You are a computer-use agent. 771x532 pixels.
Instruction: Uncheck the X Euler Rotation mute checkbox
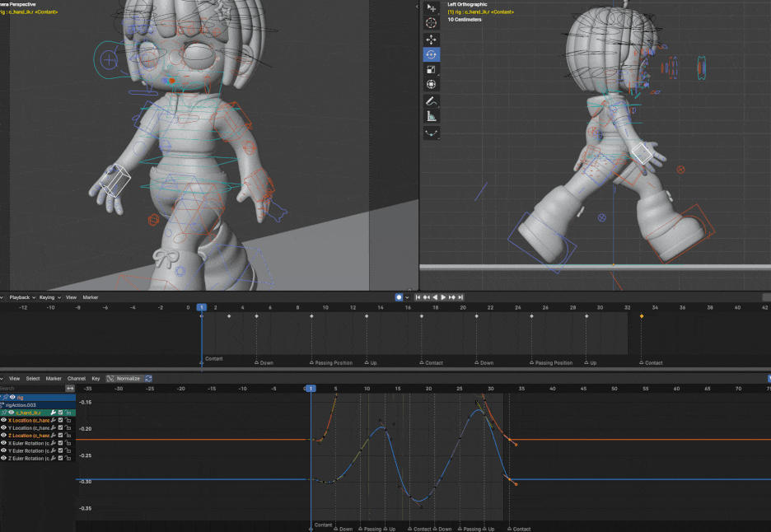point(61,443)
